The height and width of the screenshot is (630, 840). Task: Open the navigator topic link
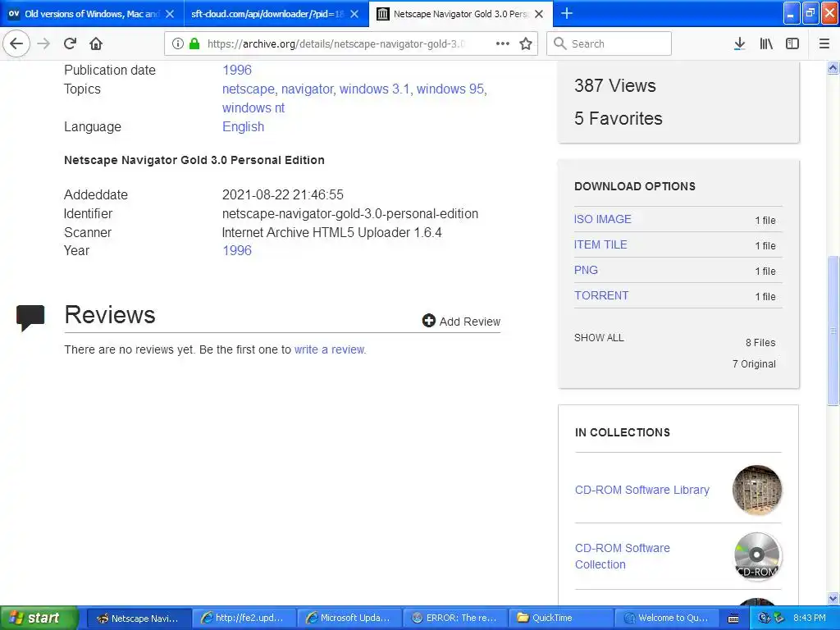pyautogui.click(x=308, y=89)
